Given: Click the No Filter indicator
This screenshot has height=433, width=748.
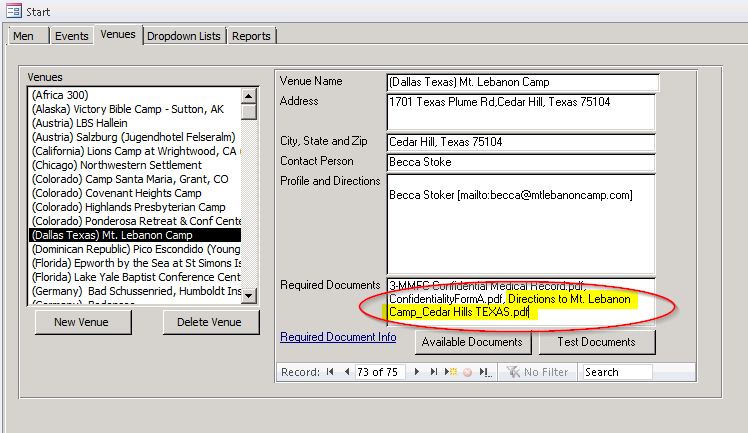Looking at the screenshot, I should [x=538, y=372].
